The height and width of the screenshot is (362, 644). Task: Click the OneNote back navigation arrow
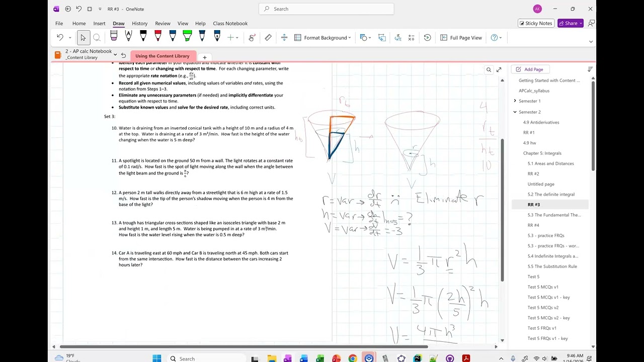point(68,9)
